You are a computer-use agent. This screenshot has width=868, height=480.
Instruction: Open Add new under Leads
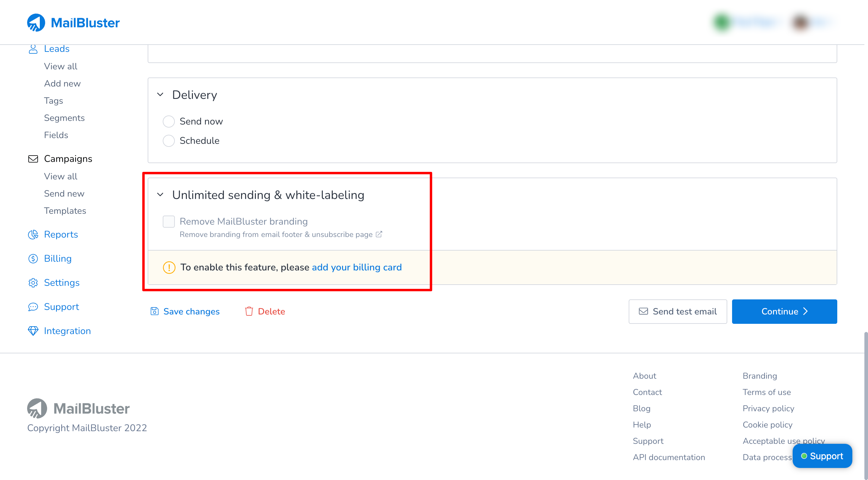[x=62, y=84]
